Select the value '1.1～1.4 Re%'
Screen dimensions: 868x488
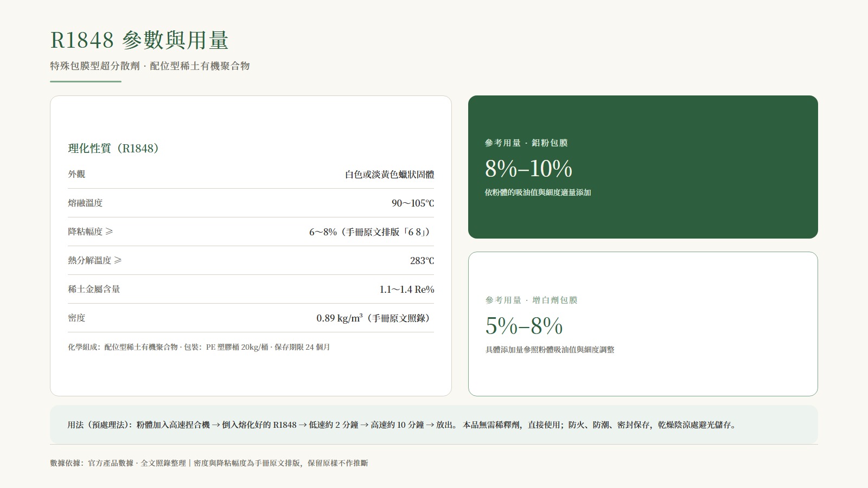pyautogui.click(x=407, y=290)
